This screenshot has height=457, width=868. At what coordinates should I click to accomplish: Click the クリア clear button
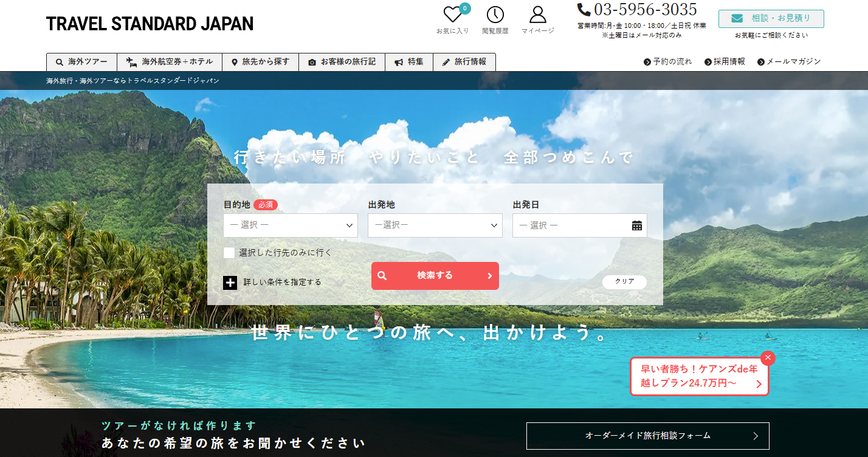[624, 282]
